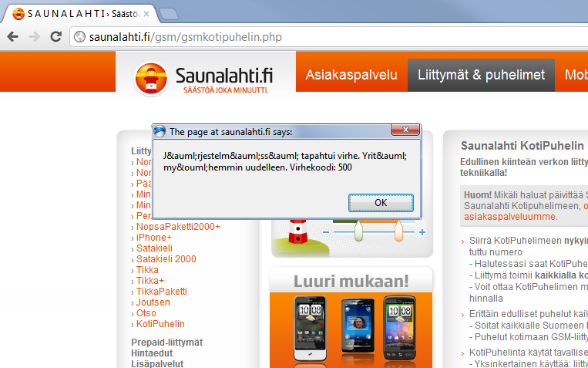Open the iPhone+ link
This screenshot has width=588, height=368.
click(154, 238)
